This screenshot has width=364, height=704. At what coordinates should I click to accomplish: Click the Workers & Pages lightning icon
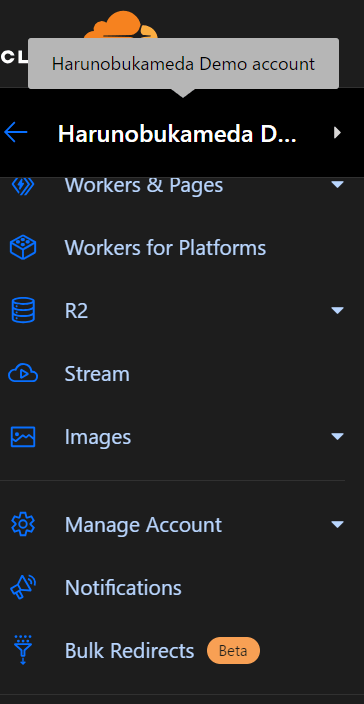coord(23,185)
